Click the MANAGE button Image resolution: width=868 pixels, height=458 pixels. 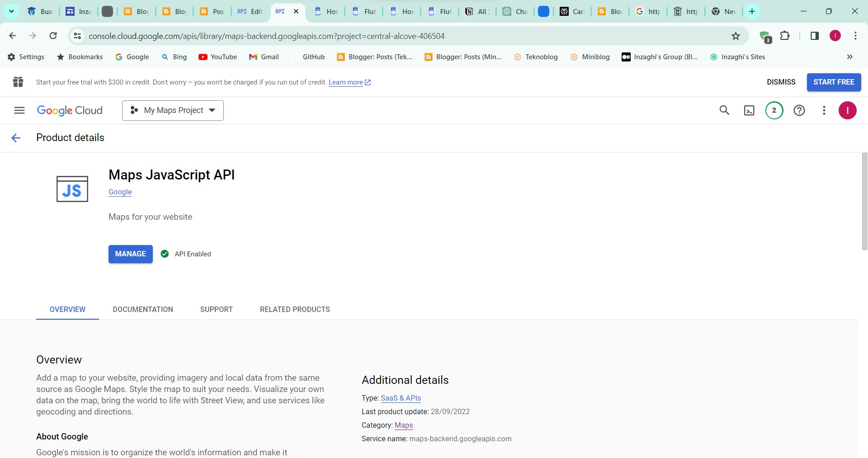(131, 254)
